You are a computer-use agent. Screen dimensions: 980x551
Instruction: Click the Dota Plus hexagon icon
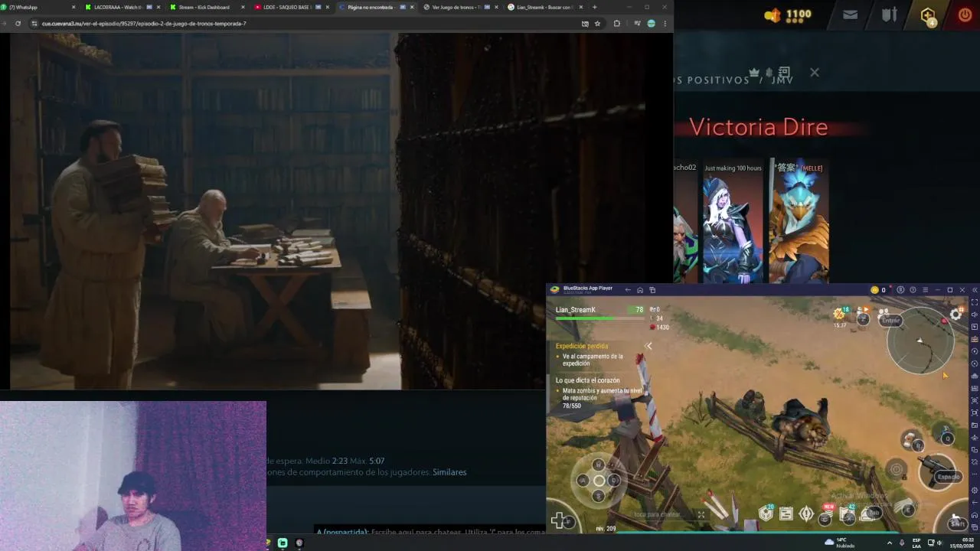[928, 15]
